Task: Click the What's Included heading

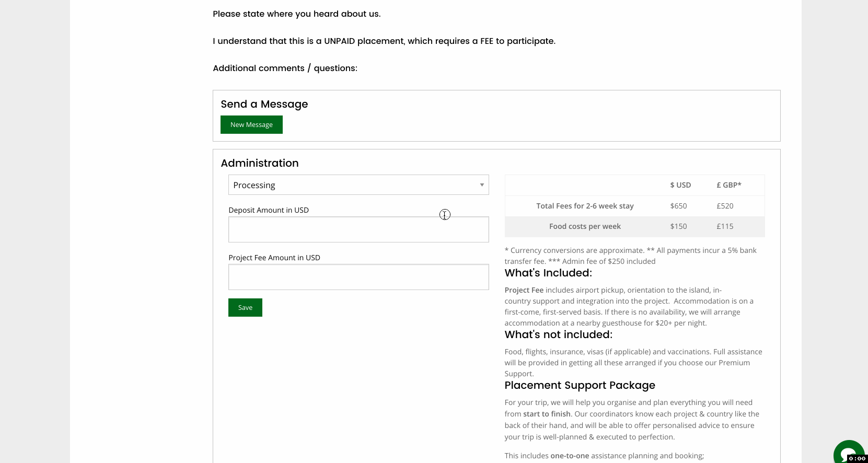Action: point(548,273)
